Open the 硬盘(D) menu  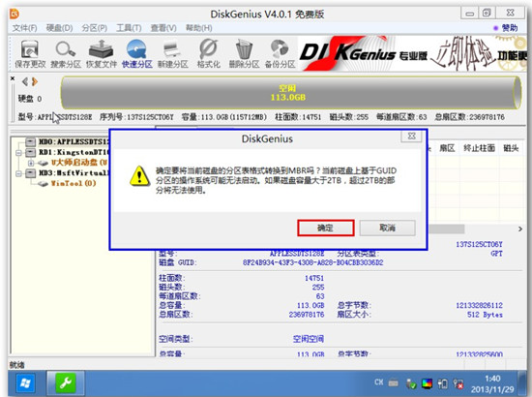pos(59,28)
